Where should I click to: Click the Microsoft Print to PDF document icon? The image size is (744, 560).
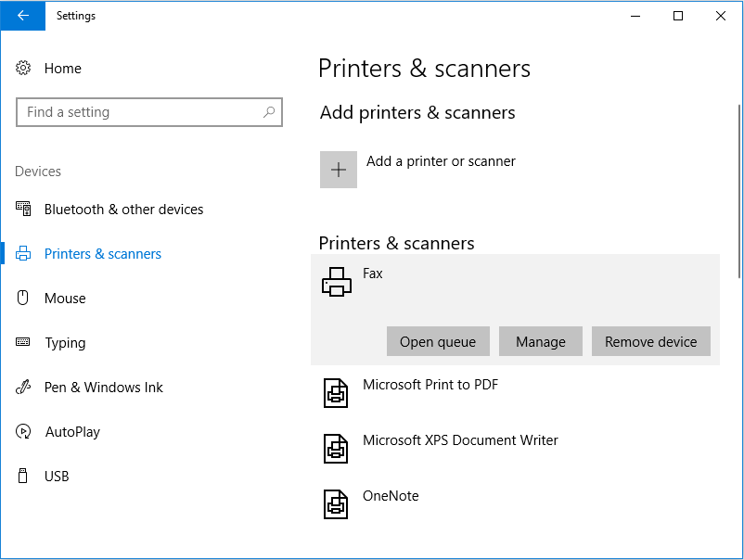336,392
